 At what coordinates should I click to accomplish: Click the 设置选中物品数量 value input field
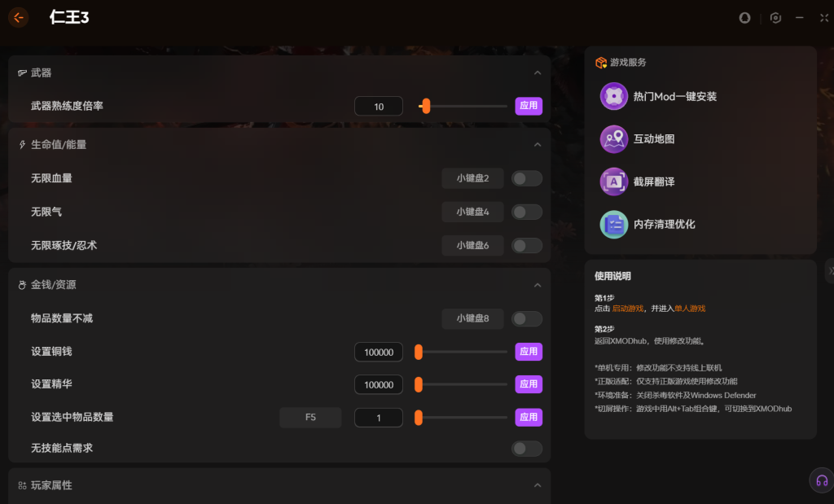pos(379,418)
